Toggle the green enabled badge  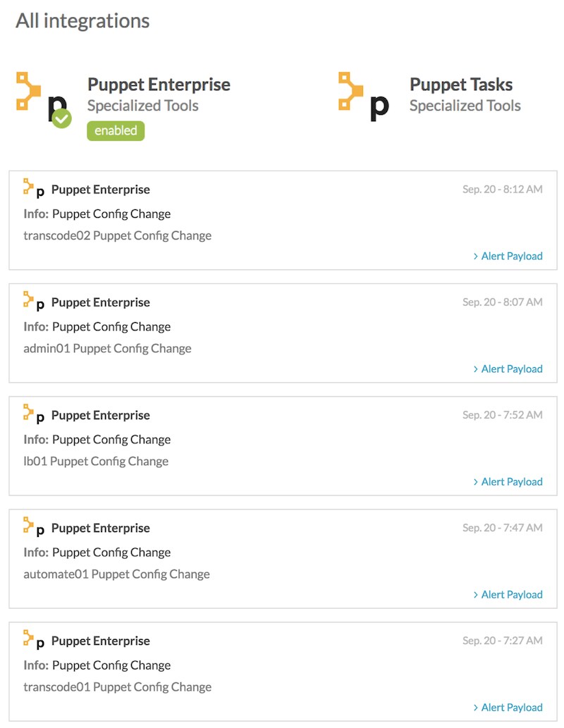point(116,130)
